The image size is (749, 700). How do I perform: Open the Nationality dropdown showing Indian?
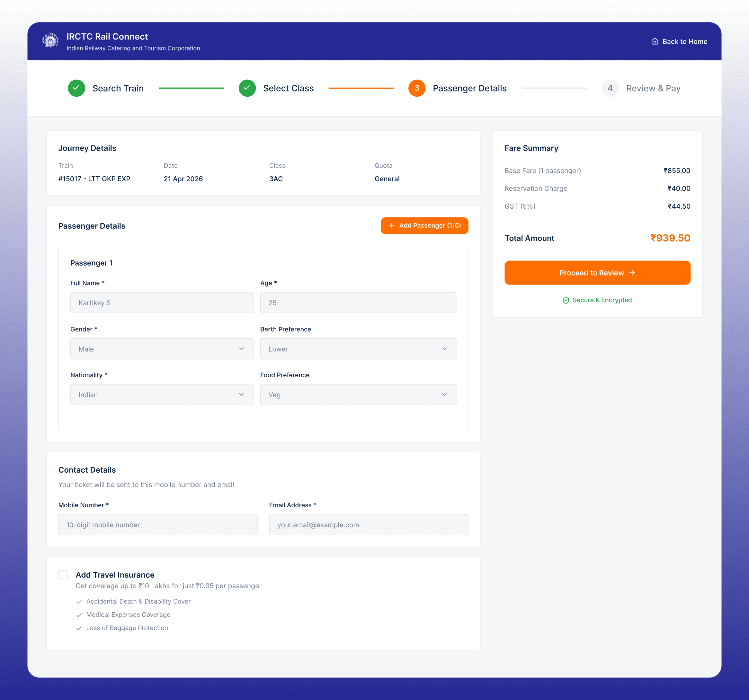click(162, 395)
